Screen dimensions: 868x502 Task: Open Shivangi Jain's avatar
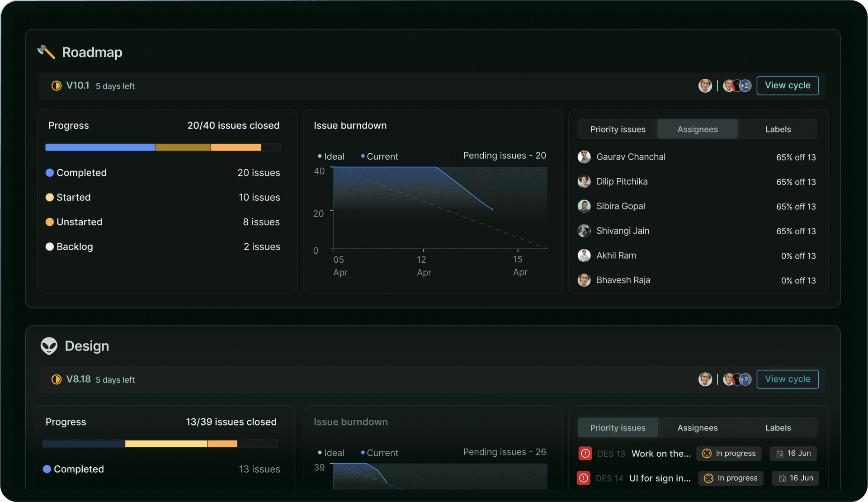[x=584, y=231]
